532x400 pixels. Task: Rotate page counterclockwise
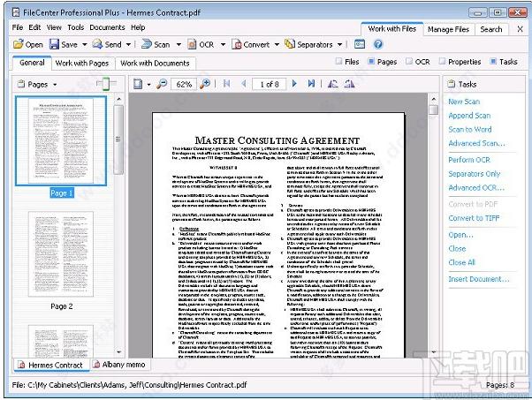click(332, 84)
